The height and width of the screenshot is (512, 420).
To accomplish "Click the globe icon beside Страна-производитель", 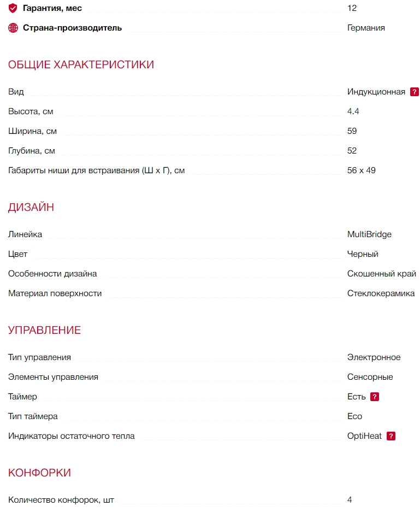I will 13,28.
